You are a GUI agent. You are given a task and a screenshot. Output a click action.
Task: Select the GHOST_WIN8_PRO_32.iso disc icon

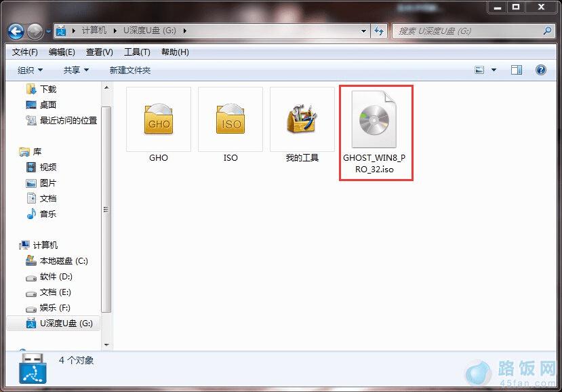click(374, 119)
